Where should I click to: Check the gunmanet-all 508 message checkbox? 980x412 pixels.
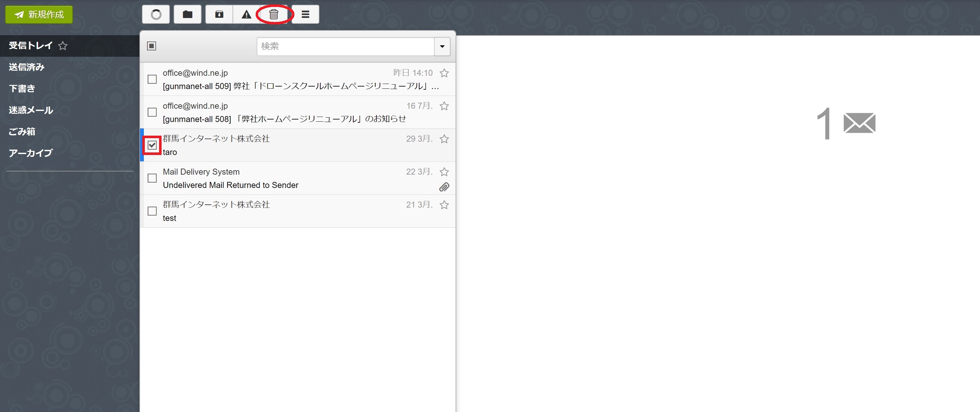click(x=152, y=112)
